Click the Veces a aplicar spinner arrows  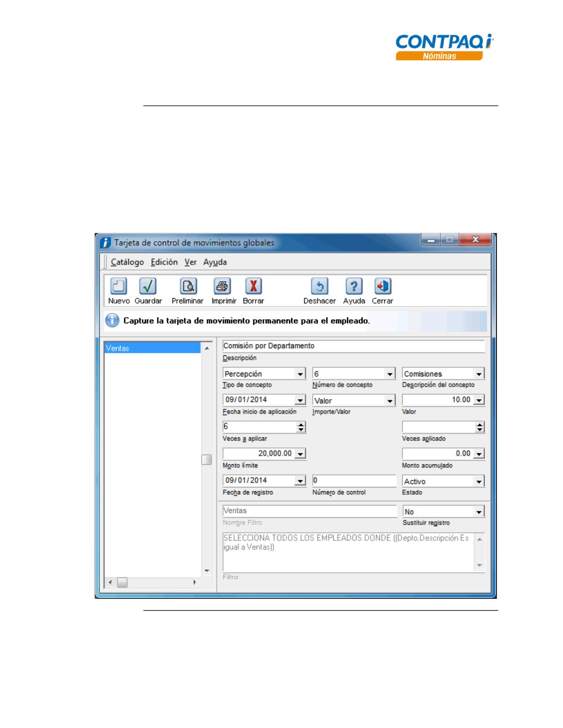coord(301,427)
